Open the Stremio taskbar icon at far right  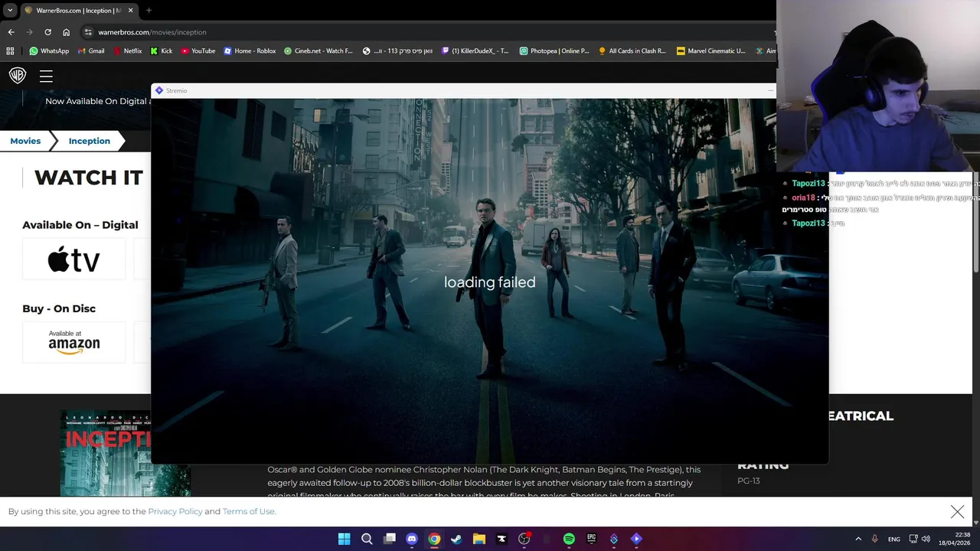coord(636,539)
